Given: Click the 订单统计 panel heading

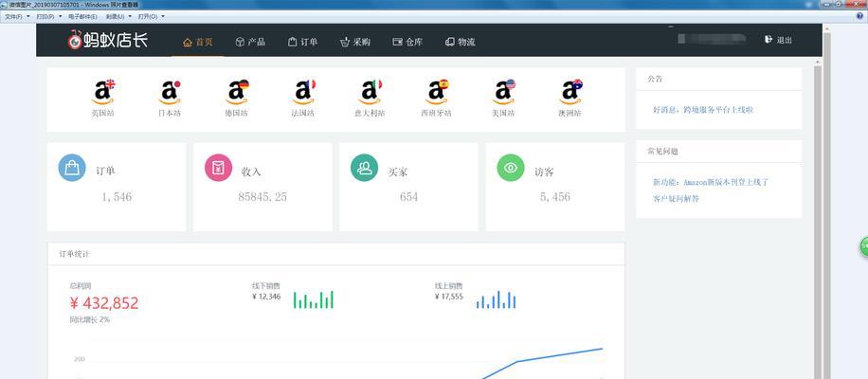Looking at the screenshot, I should [75, 254].
